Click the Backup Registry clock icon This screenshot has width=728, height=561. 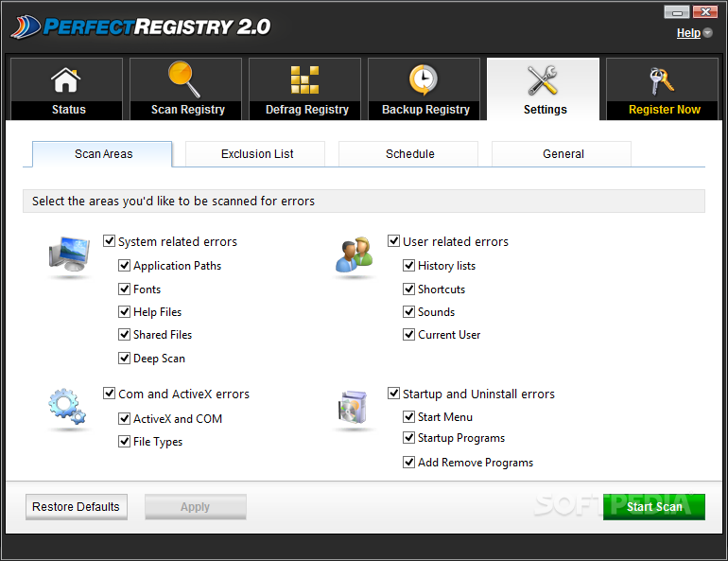(x=423, y=79)
